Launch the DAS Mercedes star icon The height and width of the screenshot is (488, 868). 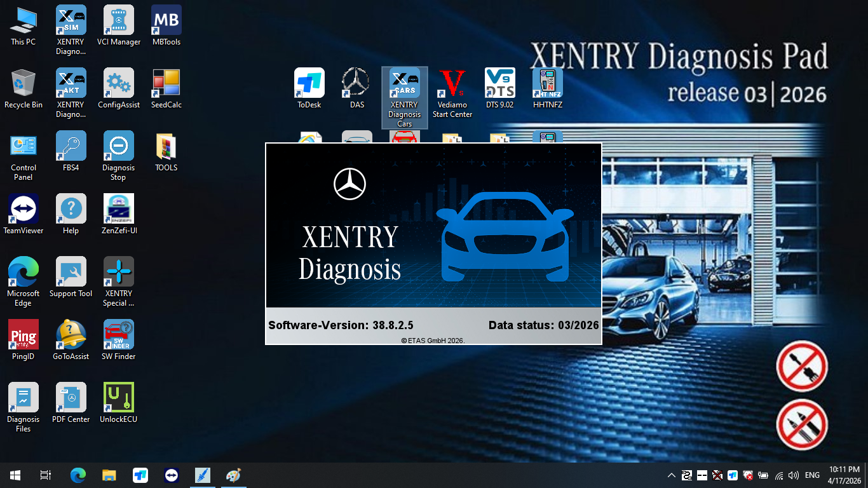point(356,88)
